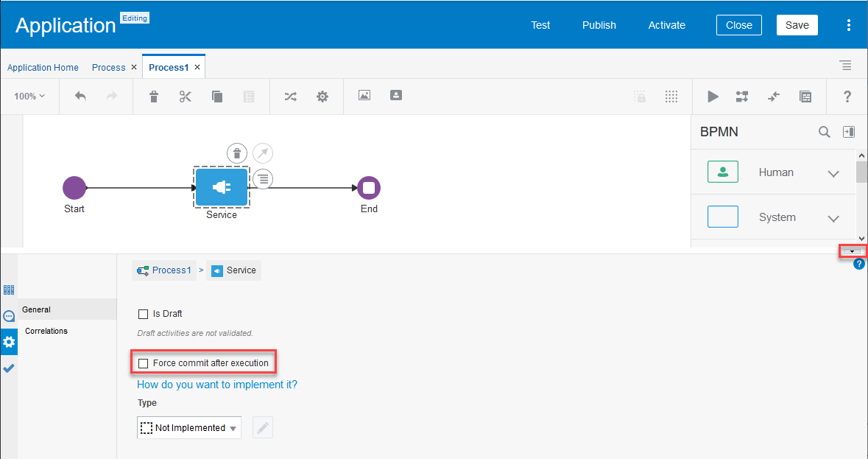Image resolution: width=868 pixels, height=459 pixels.
Task: Click the Close button
Action: click(x=739, y=25)
